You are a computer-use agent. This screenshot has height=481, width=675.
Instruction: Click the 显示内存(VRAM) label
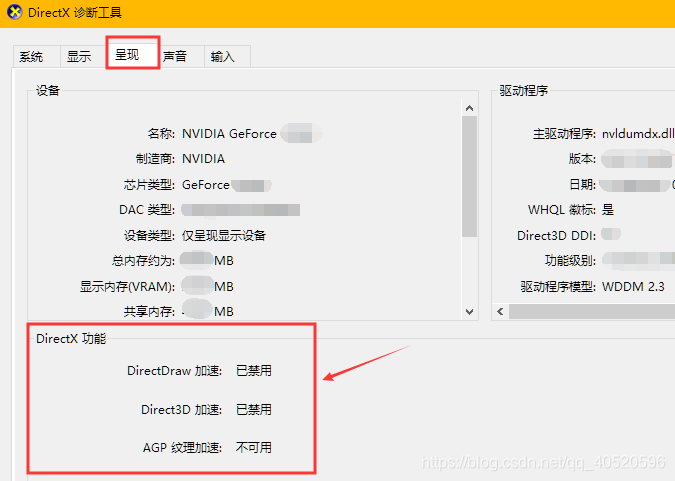click(127, 287)
